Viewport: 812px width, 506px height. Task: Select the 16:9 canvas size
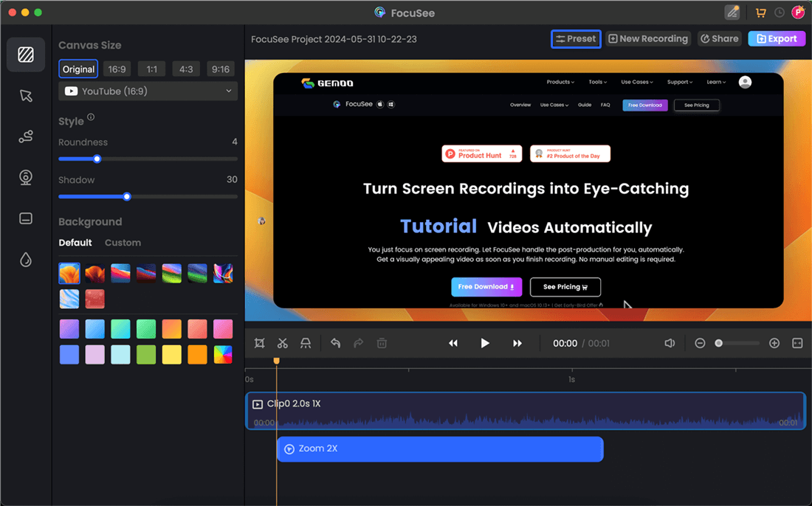117,69
